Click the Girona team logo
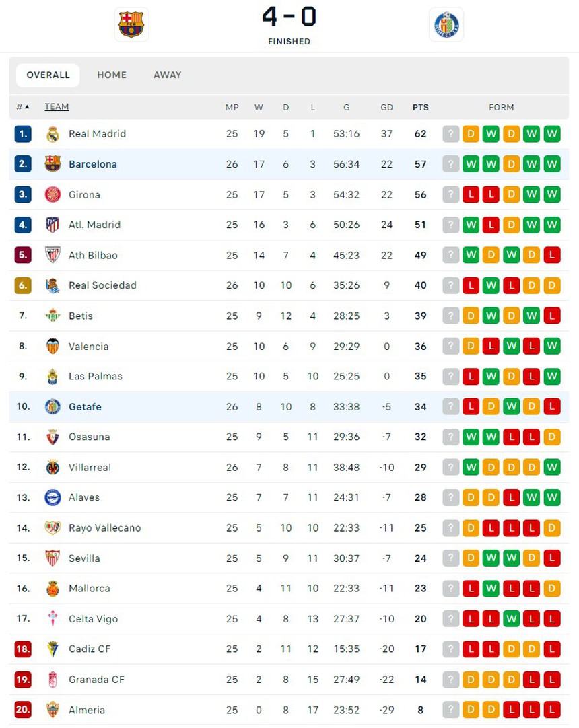 [53, 194]
